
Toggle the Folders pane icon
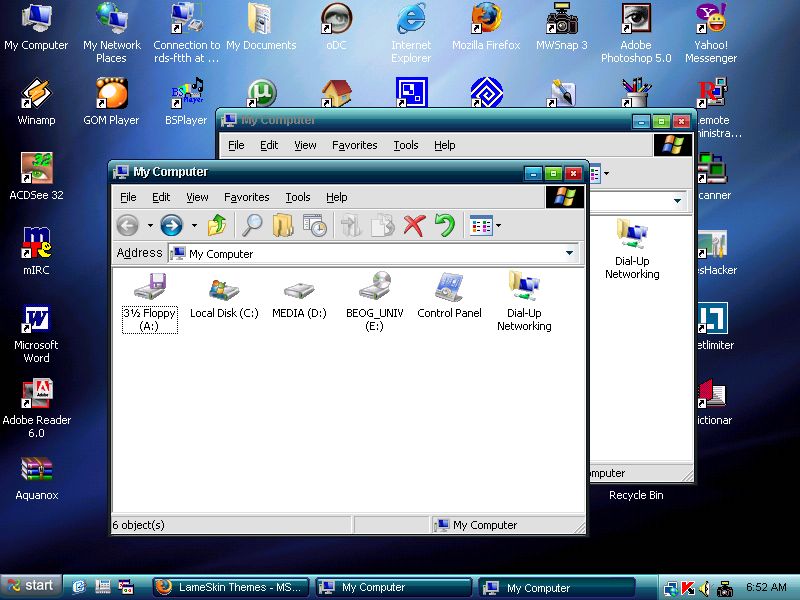pyautogui.click(x=283, y=225)
